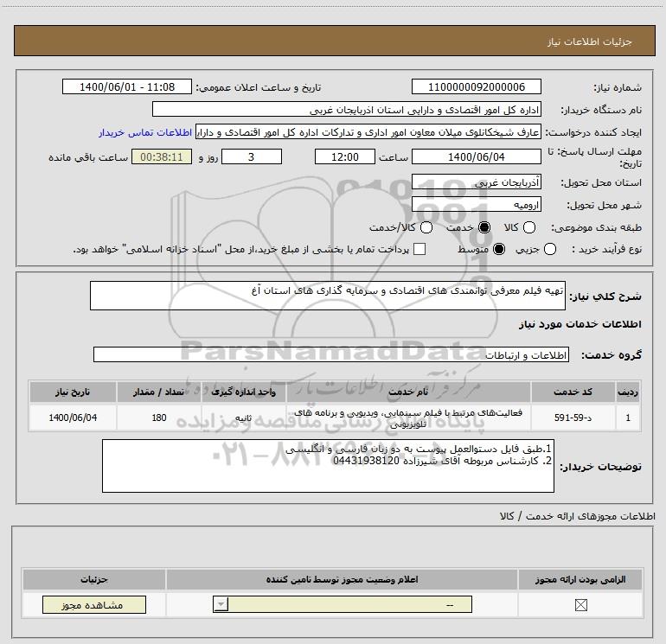This screenshot has height=644, width=666.
Task: Click row number 1 cell
Action: 628,418
